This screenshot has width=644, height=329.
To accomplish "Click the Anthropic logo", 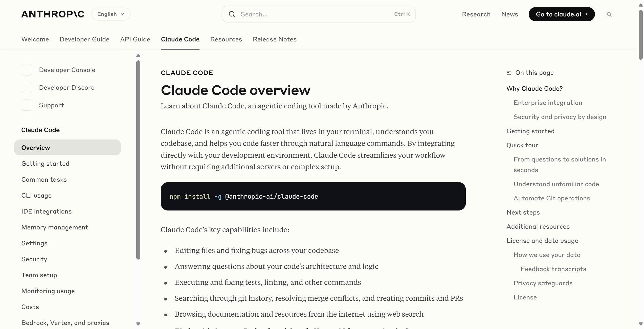I will [x=53, y=14].
